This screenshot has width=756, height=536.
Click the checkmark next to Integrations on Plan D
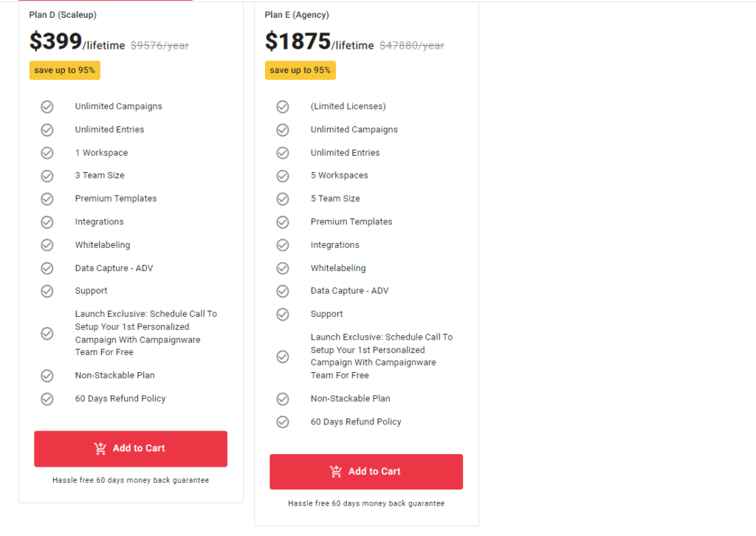click(47, 221)
